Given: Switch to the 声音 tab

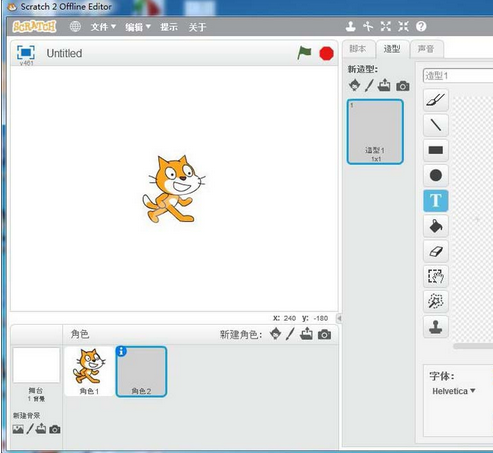Looking at the screenshot, I should [x=426, y=49].
